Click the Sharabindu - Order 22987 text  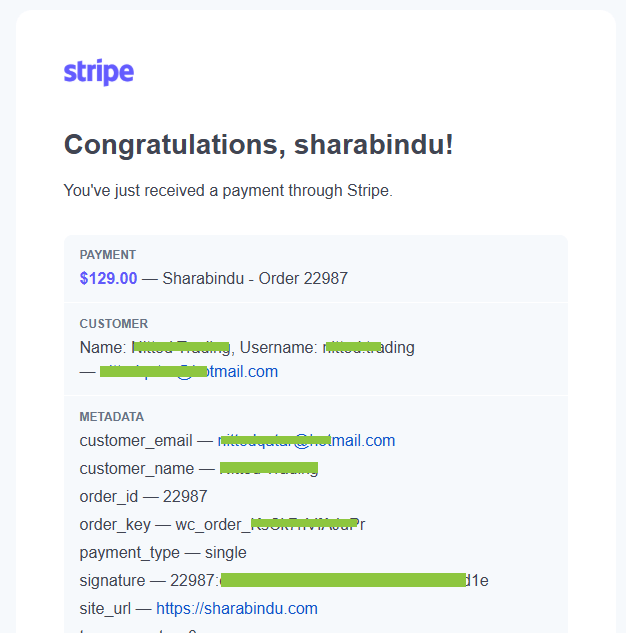255,279
